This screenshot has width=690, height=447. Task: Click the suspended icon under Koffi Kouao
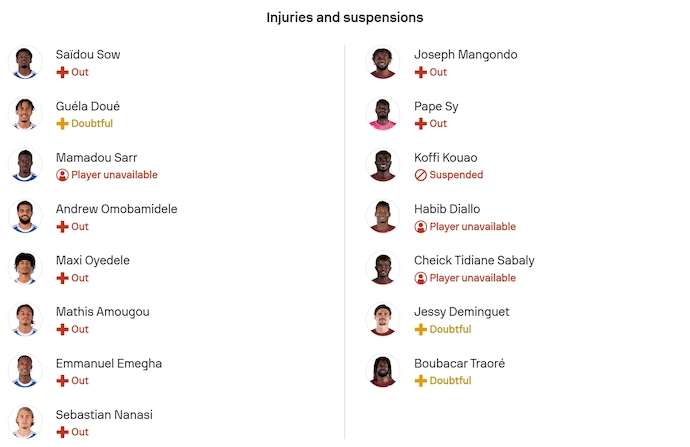pyautogui.click(x=421, y=175)
